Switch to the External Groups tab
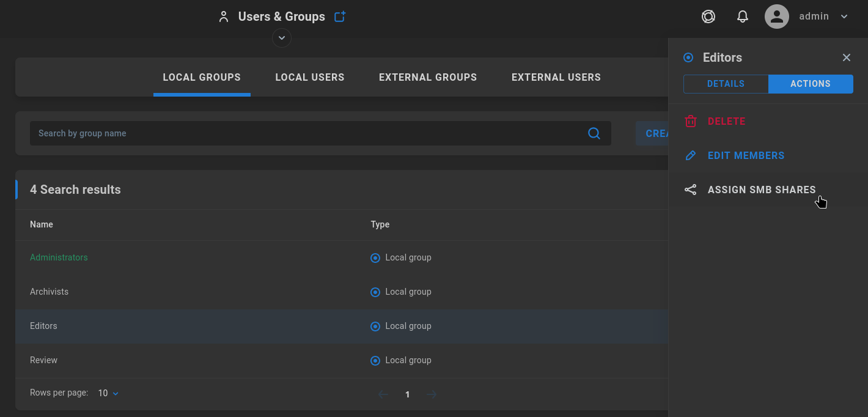 (428, 78)
